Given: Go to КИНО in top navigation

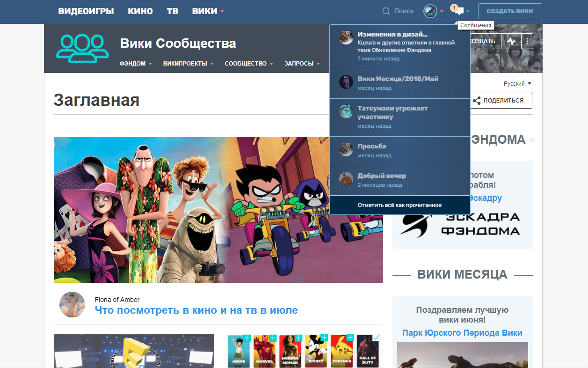Looking at the screenshot, I should pos(140,11).
